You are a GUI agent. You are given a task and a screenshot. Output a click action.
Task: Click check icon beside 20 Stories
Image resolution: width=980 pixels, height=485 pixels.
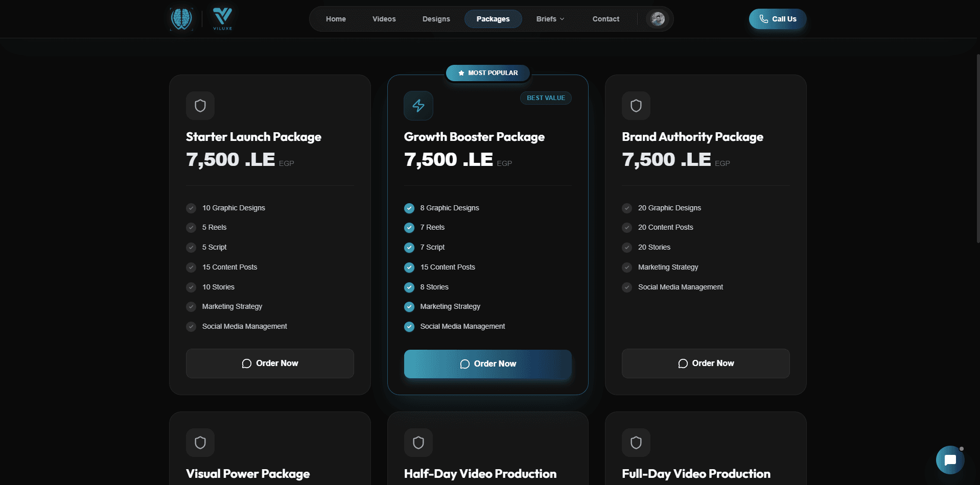[627, 248]
